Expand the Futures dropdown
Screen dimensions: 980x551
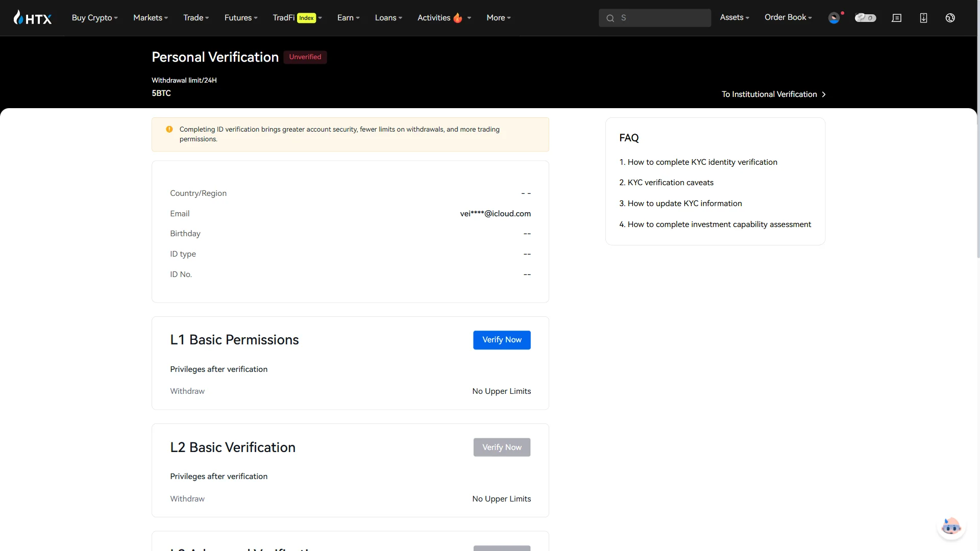(x=241, y=18)
